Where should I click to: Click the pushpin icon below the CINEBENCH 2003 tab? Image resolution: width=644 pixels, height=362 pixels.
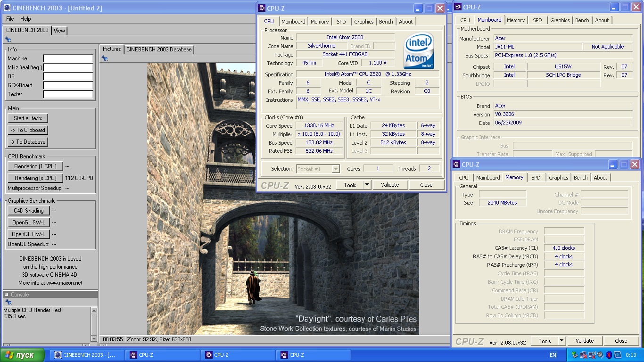pos(8,40)
